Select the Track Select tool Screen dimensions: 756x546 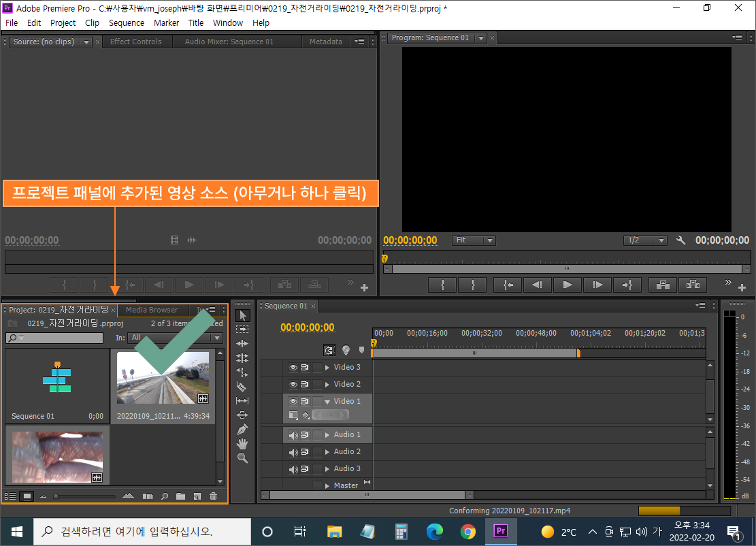tap(242, 329)
